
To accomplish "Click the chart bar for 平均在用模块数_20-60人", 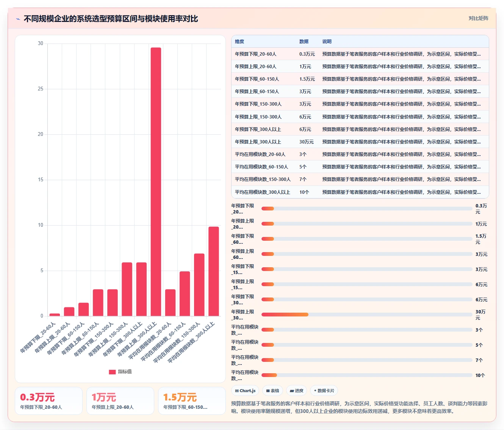I will point(171,303).
